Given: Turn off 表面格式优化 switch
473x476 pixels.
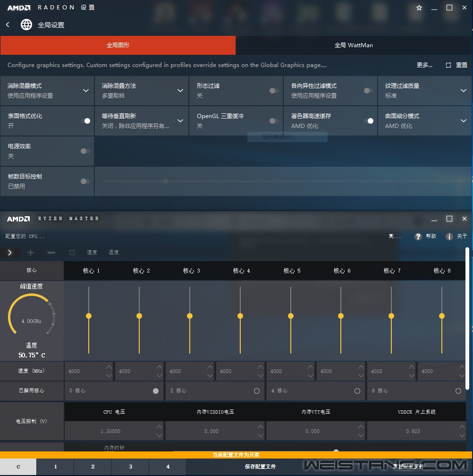Looking at the screenshot, I should tap(86, 121).
